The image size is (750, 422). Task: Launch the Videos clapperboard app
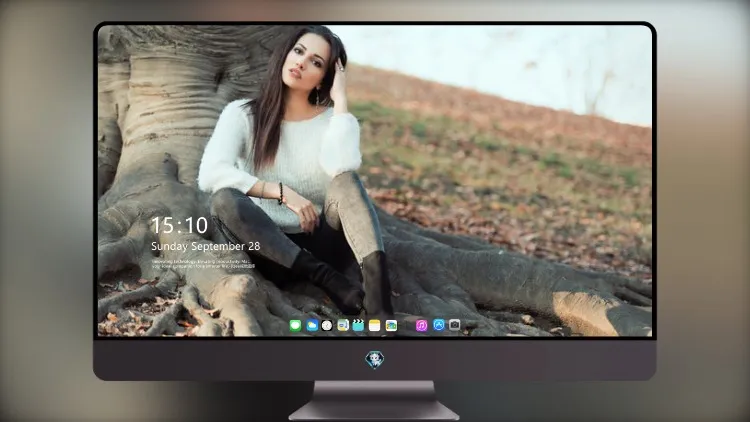(358, 326)
